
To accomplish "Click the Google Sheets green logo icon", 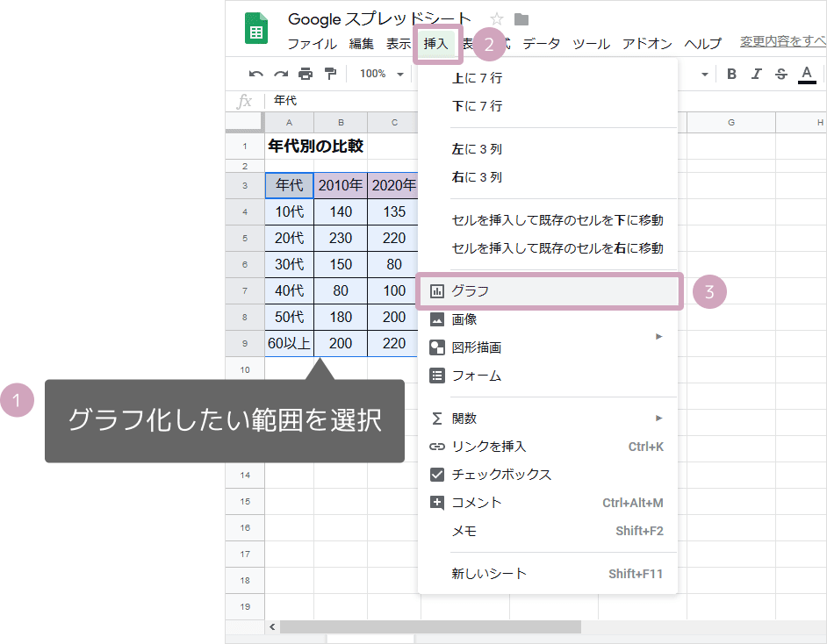I will [255, 26].
